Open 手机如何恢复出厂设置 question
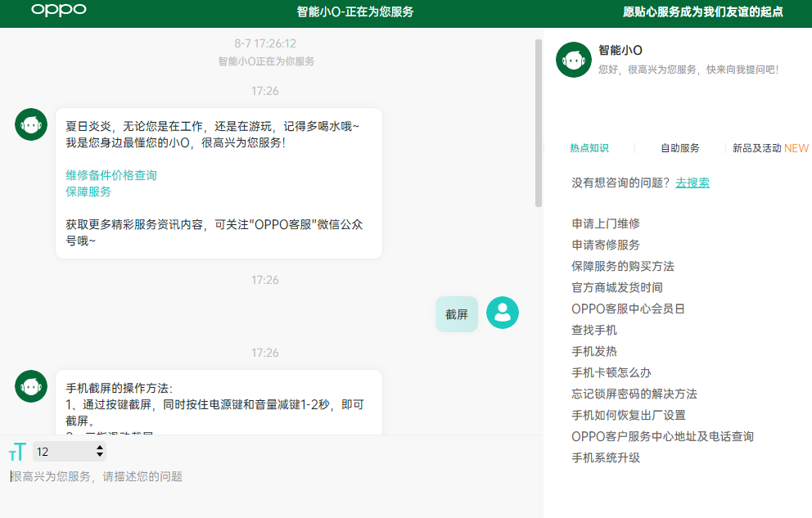This screenshot has height=518, width=812. 629,415
